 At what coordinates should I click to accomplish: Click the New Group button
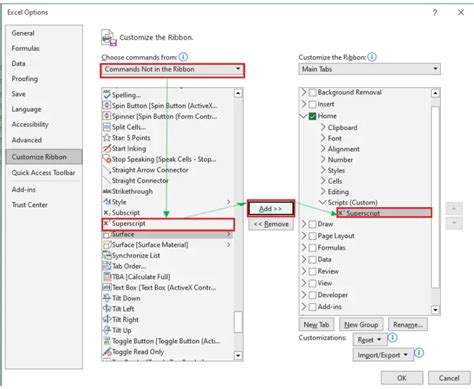click(x=361, y=324)
